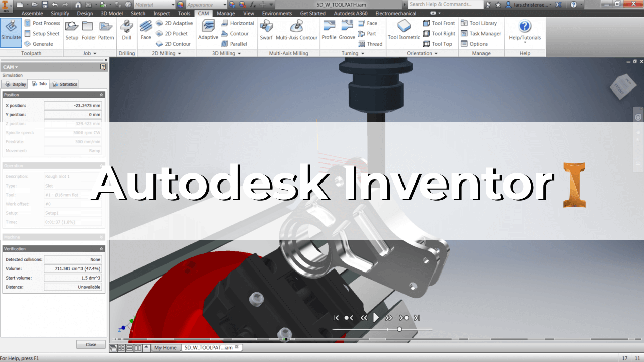This screenshot has height=362, width=644.
Task: Click the Close button in the CAM panel
Action: click(x=91, y=345)
